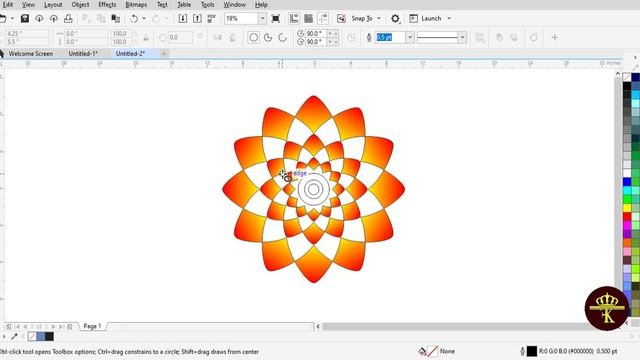
Task: Toggle the snapping off icon beside Snap To
Action: 341,18
